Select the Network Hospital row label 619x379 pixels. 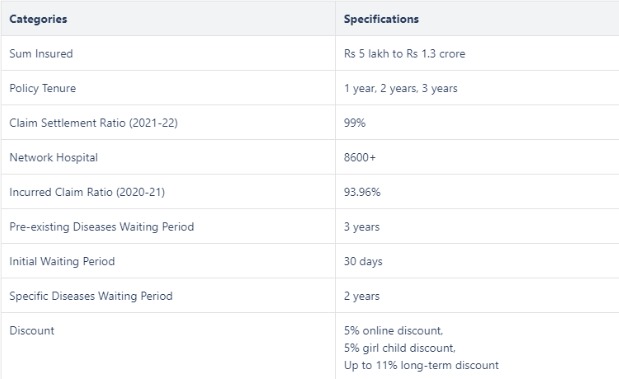click(x=53, y=157)
